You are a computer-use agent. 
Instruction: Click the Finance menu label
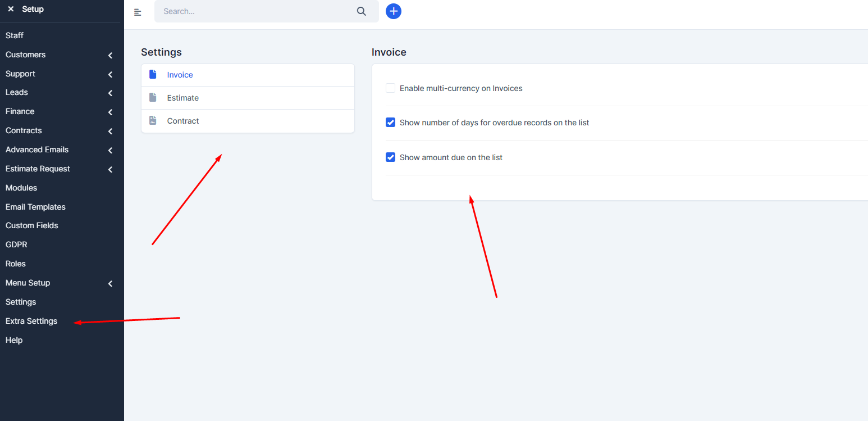tap(20, 111)
